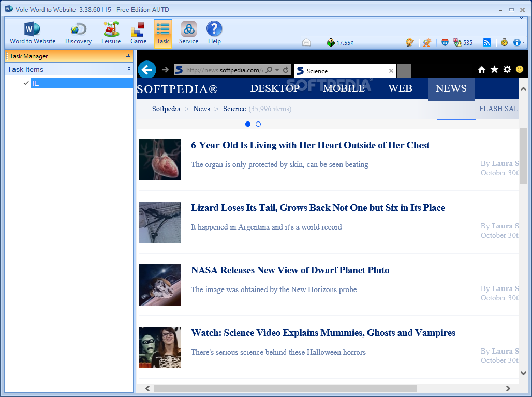Viewport: 532px width, 397px height.
Task: Pin the Task Manager panel
Action: pyautogui.click(x=128, y=56)
